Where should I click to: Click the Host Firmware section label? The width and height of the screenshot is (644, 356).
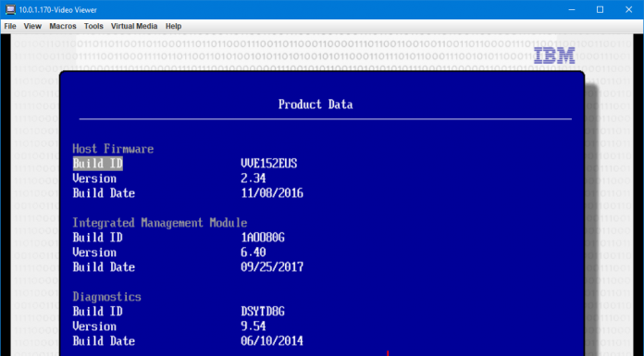click(113, 149)
